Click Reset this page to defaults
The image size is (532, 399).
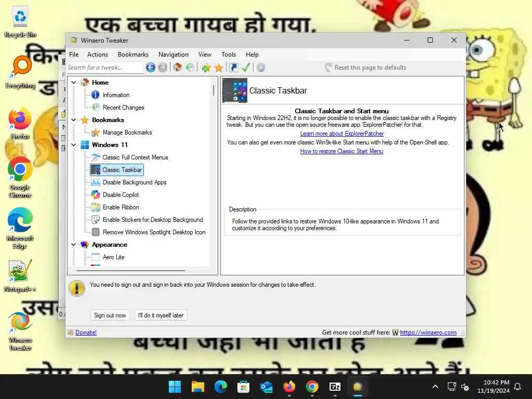pos(365,68)
